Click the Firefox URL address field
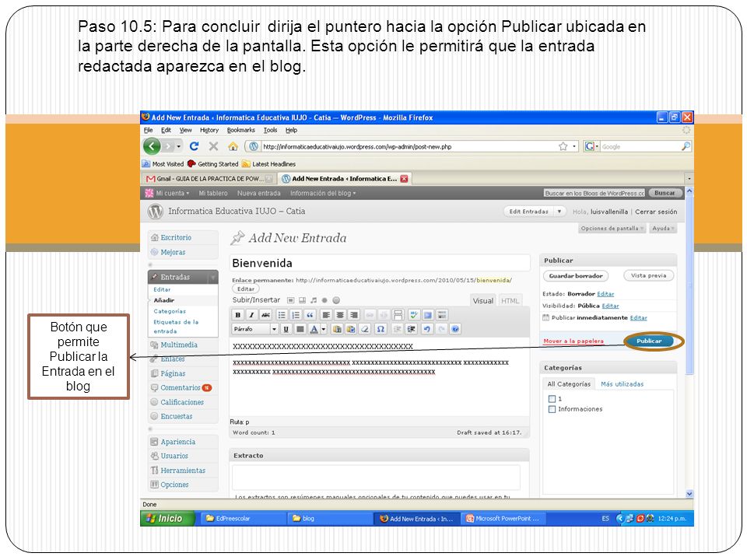The width and height of the screenshot is (747, 560). tap(409, 147)
